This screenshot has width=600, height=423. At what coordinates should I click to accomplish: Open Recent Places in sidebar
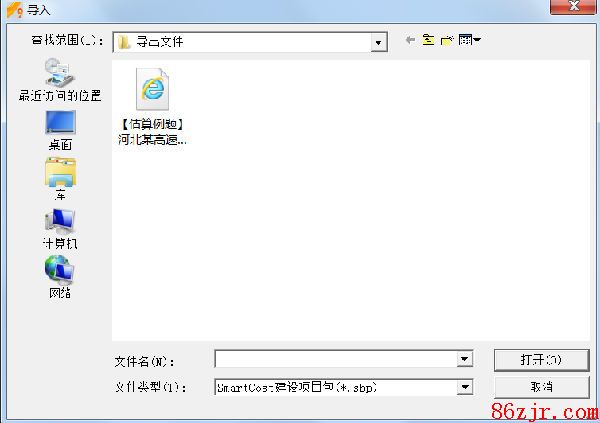click(60, 80)
